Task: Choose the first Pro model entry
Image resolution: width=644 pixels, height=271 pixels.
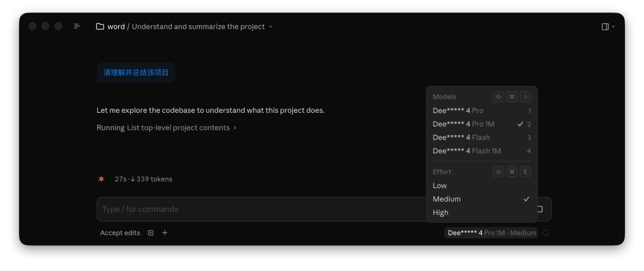Action: click(458, 110)
